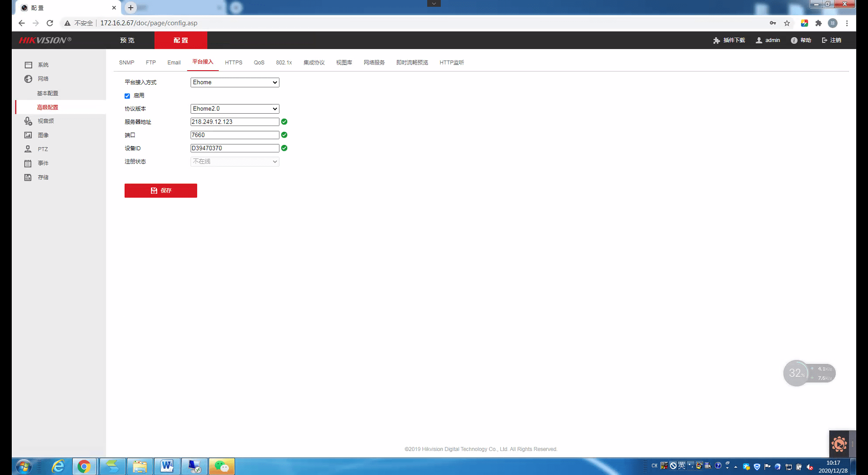The image size is (868, 475).
Task: Open the 协议版本 Ehome2.0 dropdown
Action: point(235,109)
